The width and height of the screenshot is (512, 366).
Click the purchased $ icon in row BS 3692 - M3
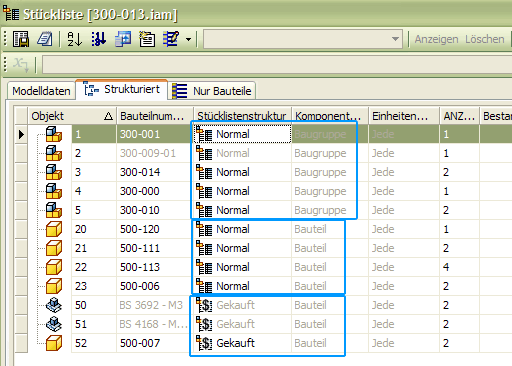204,305
